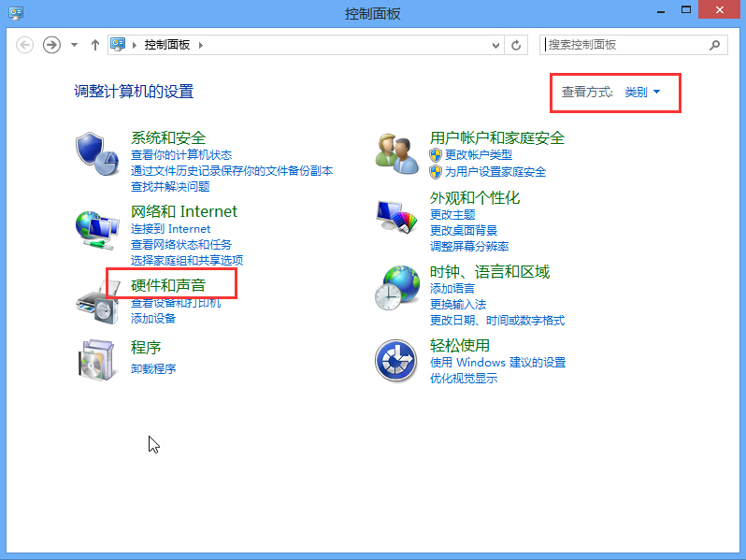Click the 用户帐户和家庭安全 people icon
This screenshot has width=746, height=560.
tap(395, 153)
